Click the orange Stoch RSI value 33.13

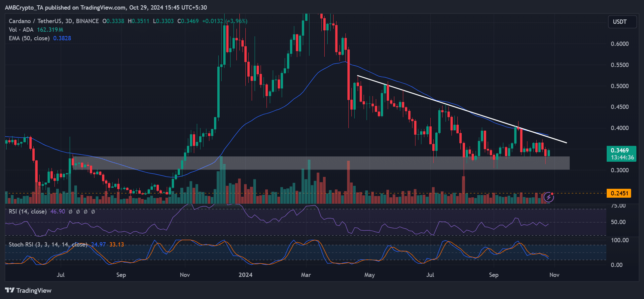pos(117,245)
